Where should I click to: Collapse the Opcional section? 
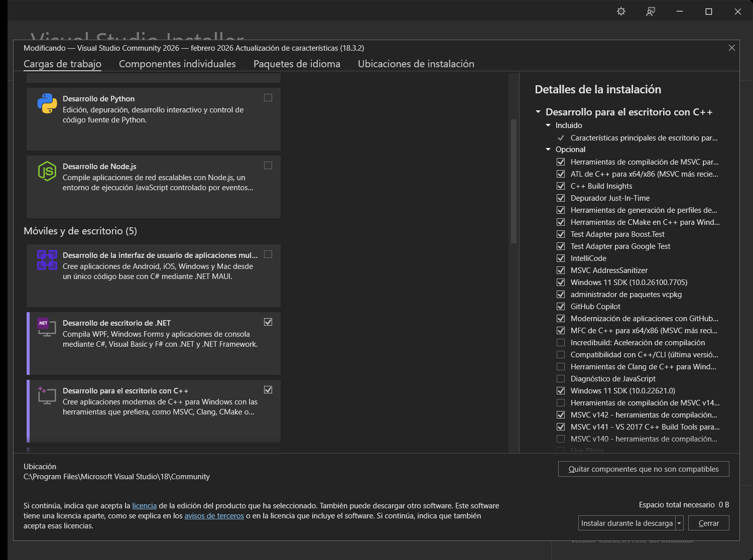pos(548,150)
